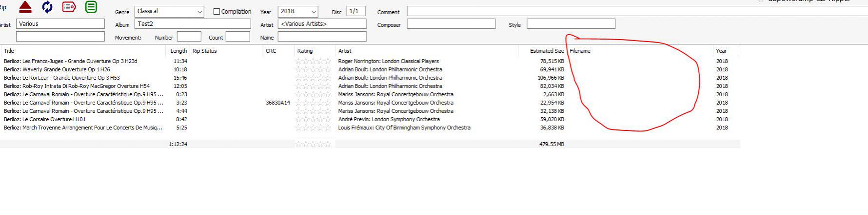Rate the March Troyenne track stars

coord(313,128)
